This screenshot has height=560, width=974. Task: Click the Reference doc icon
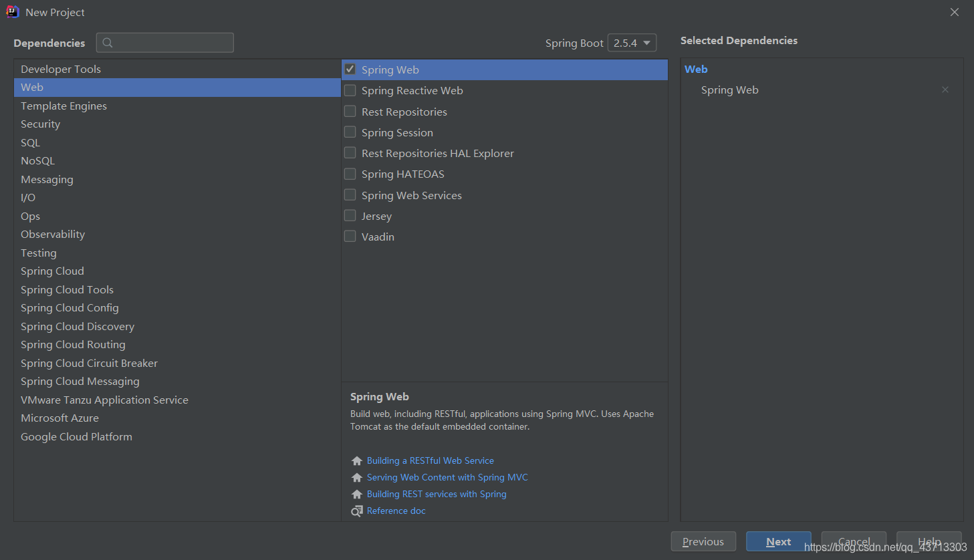tap(357, 511)
